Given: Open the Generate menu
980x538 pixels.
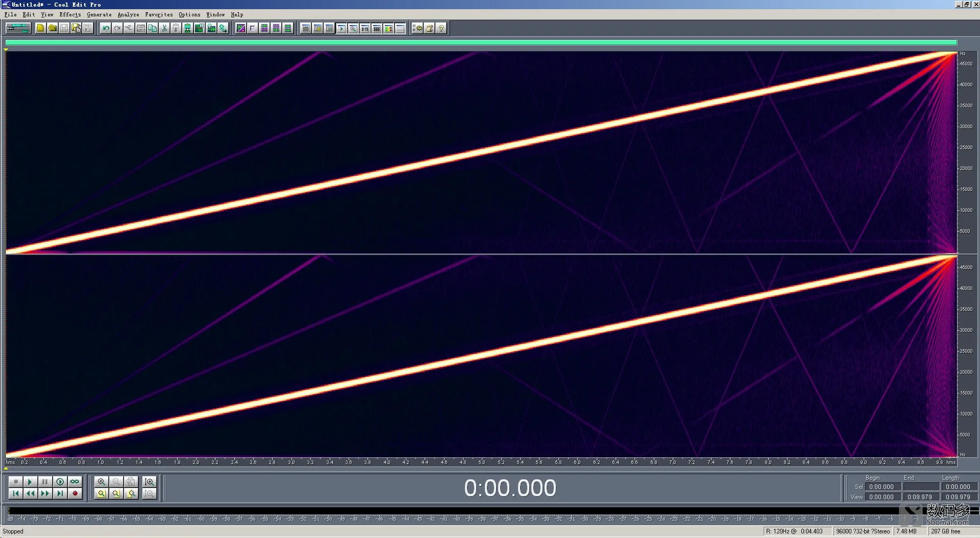Looking at the screenshot, I should coord(99,14).
